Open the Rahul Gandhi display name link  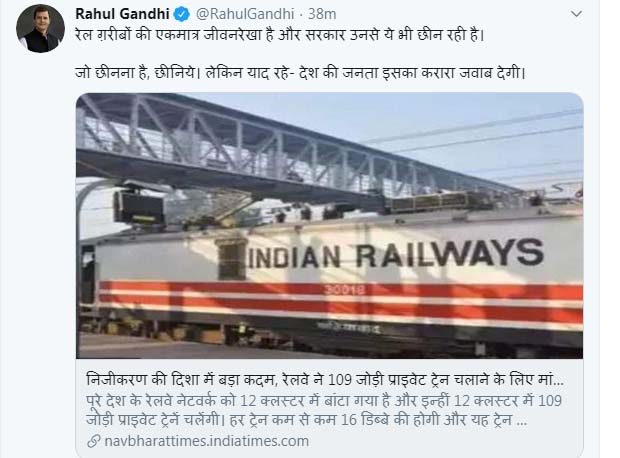pyautogui.click(x=122, y=14)
